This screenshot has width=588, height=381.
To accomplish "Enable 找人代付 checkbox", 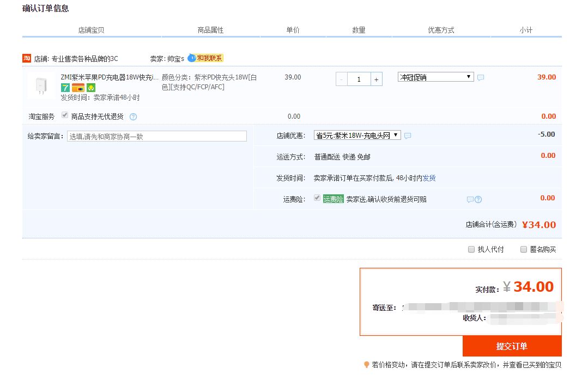I will point(471,249).
